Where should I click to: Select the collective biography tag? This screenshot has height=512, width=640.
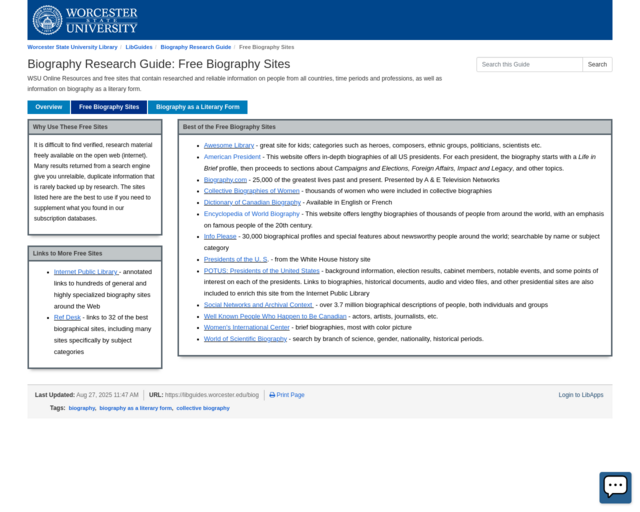coord(203,408)
